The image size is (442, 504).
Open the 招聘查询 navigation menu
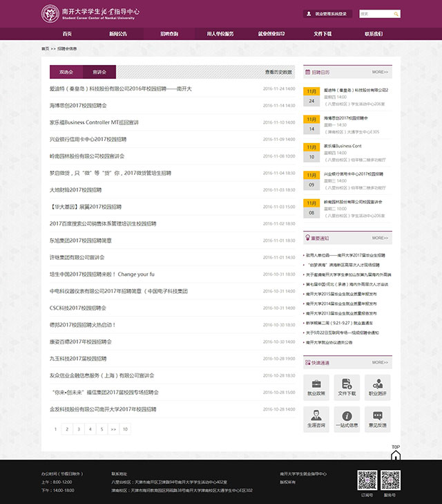click(x=169, y=34)
